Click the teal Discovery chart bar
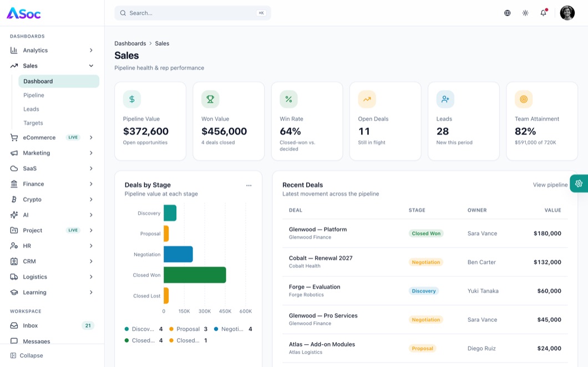The image size is (588, 367). [x=170, y=213]
